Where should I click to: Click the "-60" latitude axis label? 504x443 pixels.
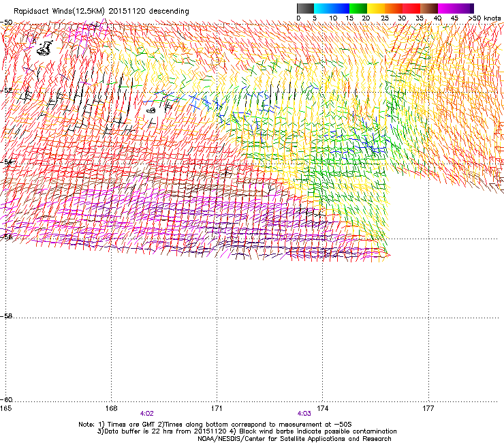6,400
